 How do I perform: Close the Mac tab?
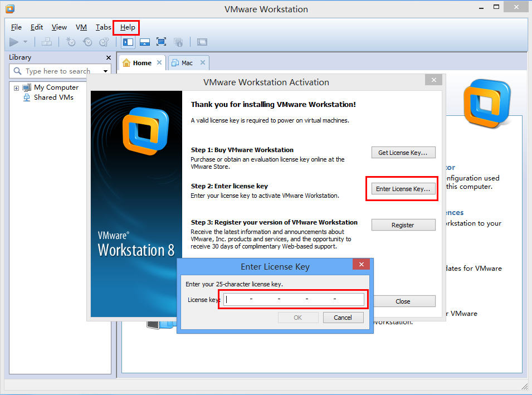pyautogui.click(x=203, y=62)
